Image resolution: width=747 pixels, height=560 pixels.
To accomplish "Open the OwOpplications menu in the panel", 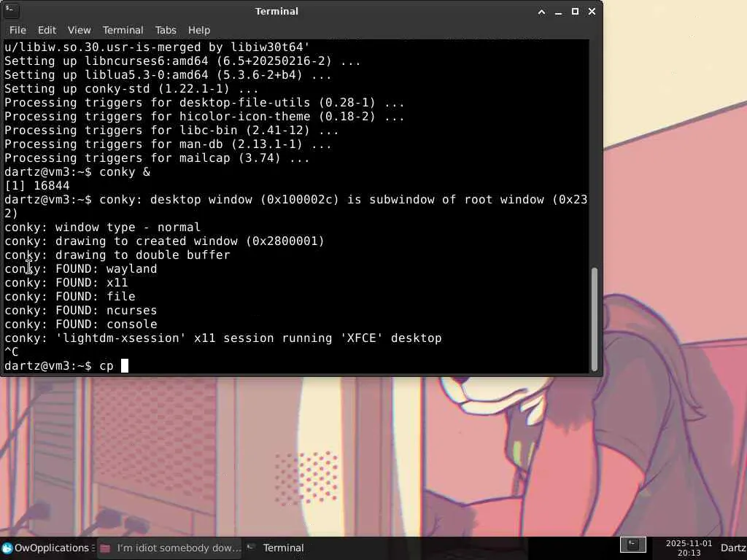I will 47,548.
